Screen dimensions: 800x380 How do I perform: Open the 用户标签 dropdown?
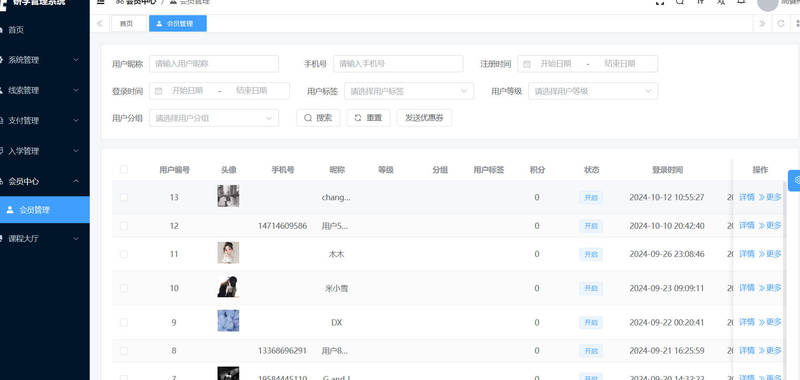(x=409, y=91)
